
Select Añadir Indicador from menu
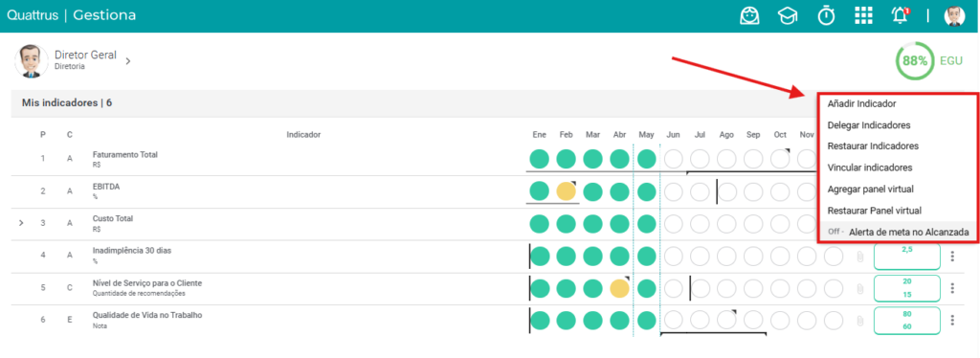coord(862,103)
